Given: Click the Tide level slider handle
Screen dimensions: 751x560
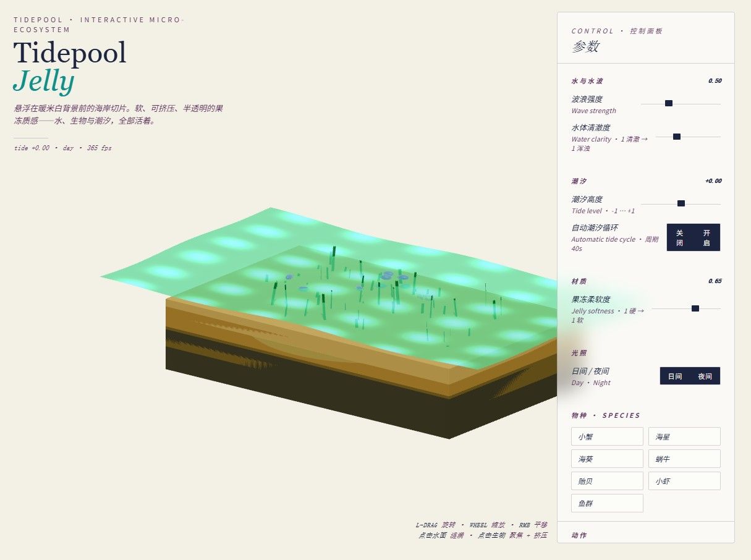Looking at the screenshot, I should click(681, 203).
